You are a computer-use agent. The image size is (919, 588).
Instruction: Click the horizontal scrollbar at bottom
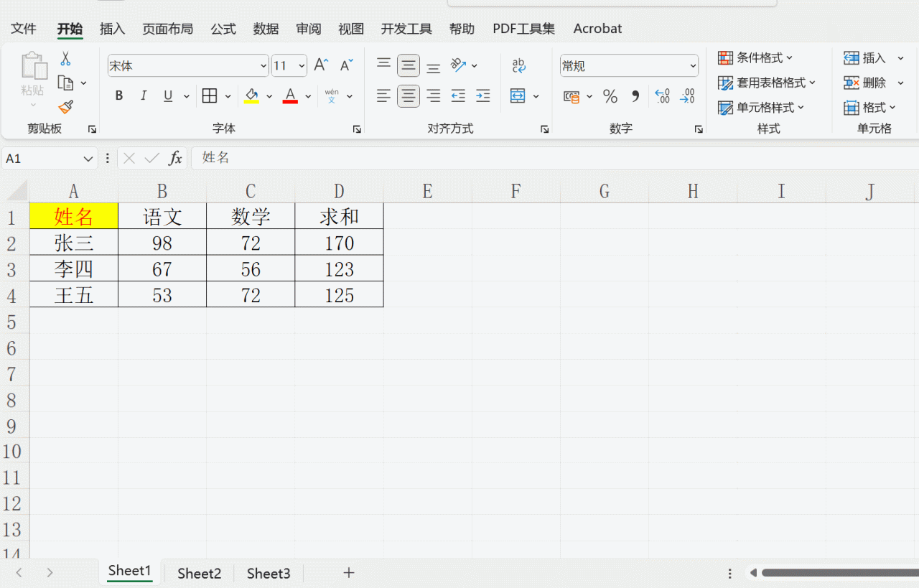[839, 573]
